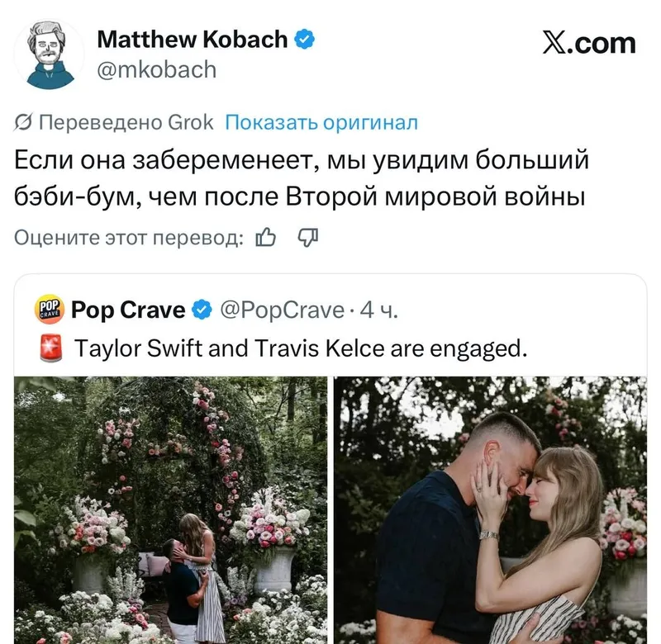The height and width of the screenshot is (644, 661).
Task: Click the red siren emoji in quoted post
Action: click(x=51, y=348)
